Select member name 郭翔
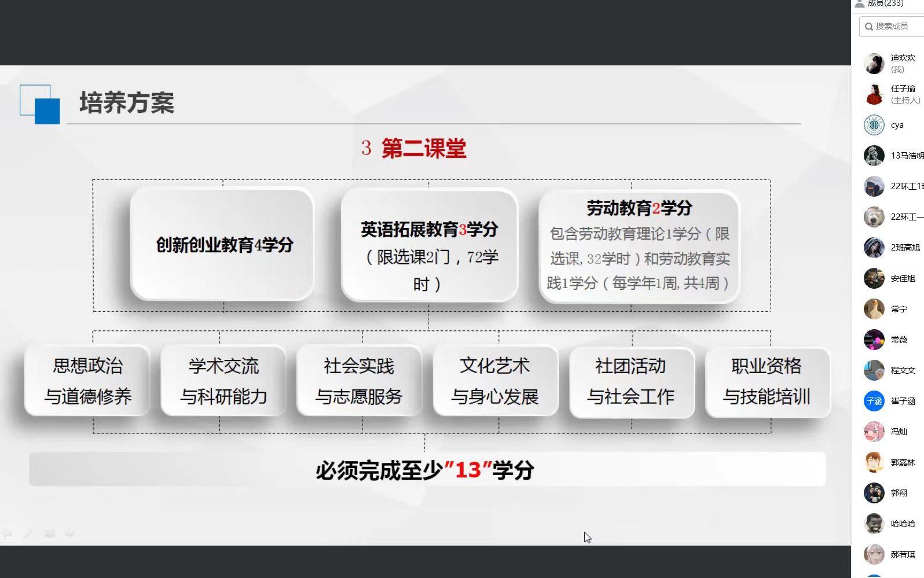This screenshot has width=924, height=578. (x=899, y=493)
